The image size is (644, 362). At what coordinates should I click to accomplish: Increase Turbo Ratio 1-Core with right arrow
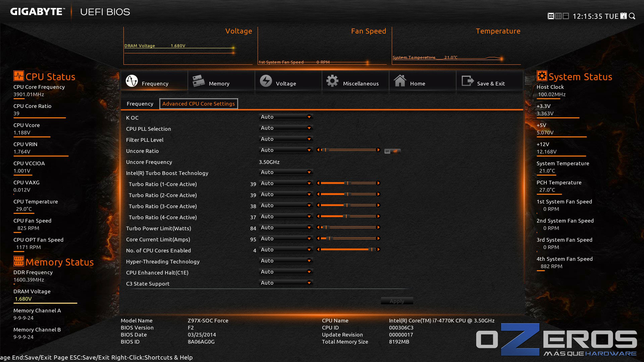point(378,183)
